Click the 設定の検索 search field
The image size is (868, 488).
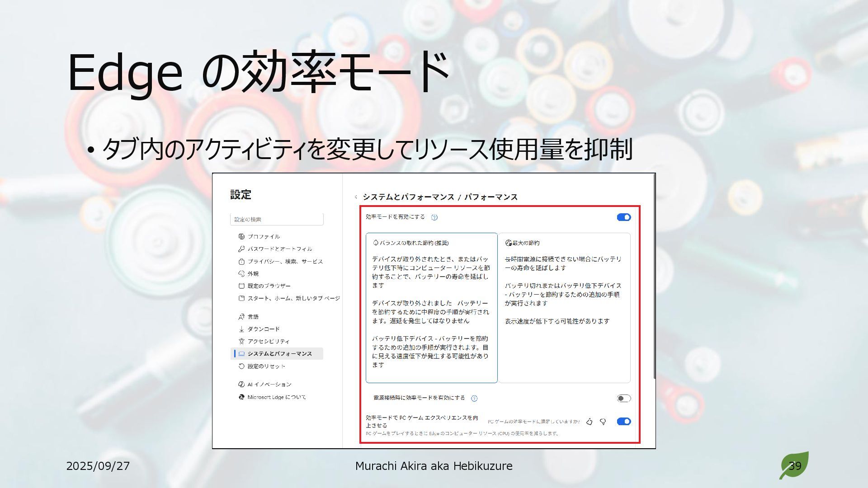point(277,219)
